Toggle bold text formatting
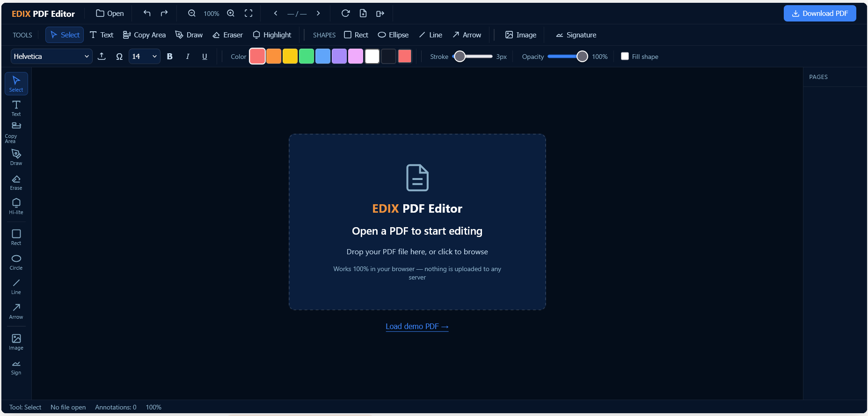 tap(170, 57)
